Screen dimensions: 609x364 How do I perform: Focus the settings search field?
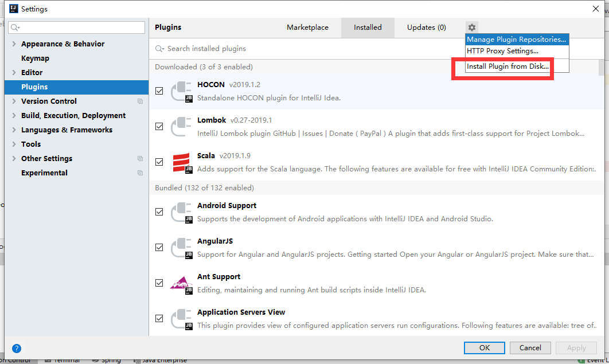(x=76, y=27)
